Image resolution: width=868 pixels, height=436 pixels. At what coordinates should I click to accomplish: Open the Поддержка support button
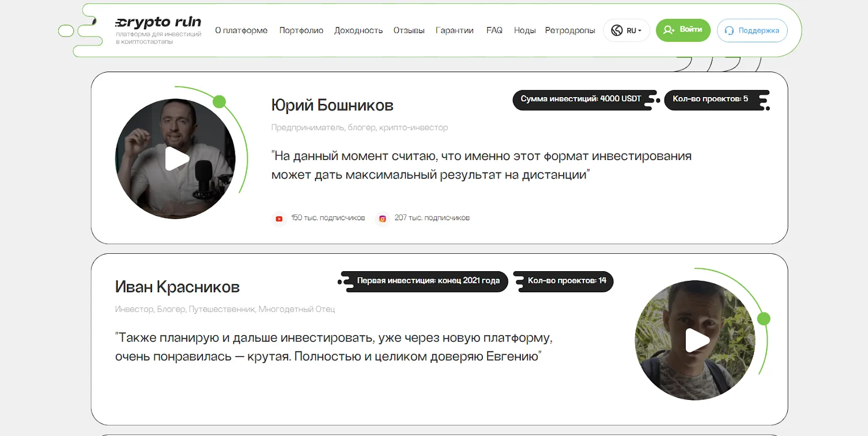coord(752,30)
